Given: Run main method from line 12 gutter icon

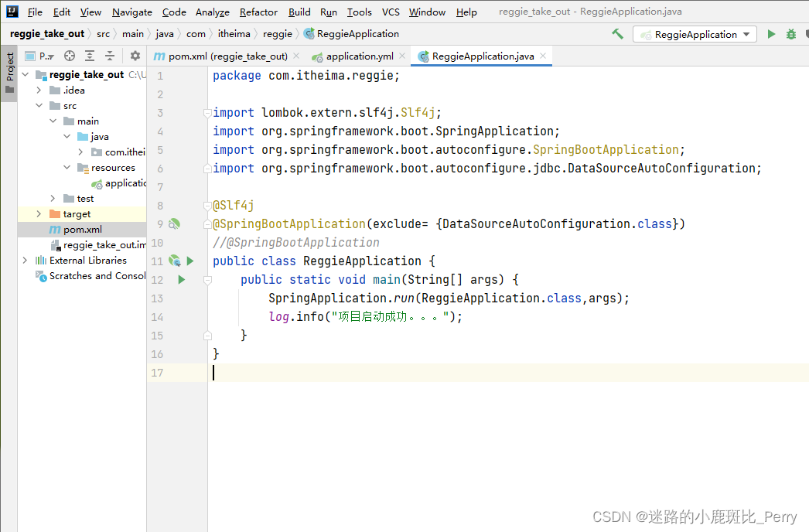Looking at the screenshot, I should tap(181, 279).
